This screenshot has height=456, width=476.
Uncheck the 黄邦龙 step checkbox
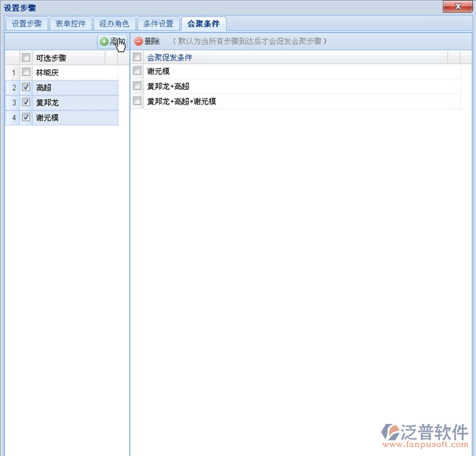coord(26,102)
